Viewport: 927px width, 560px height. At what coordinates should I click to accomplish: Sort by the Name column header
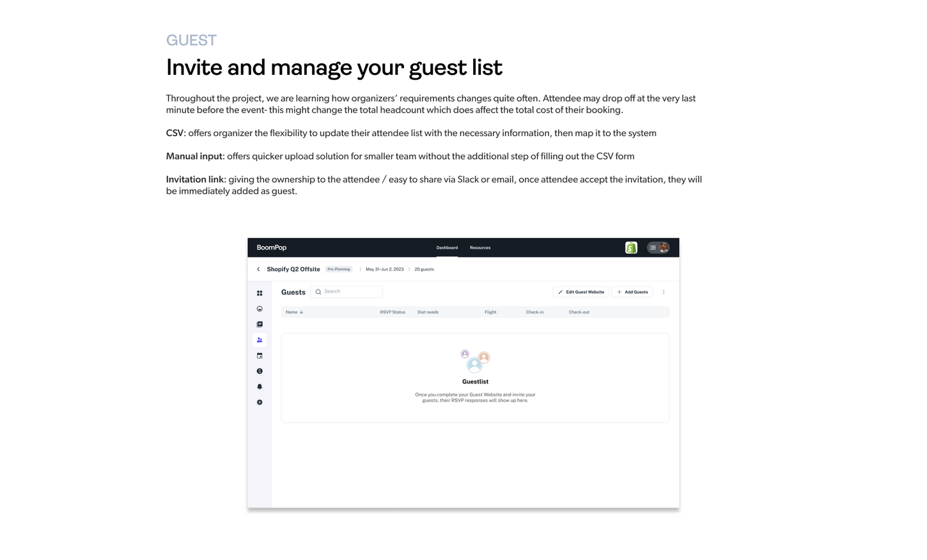coord(295,312)
